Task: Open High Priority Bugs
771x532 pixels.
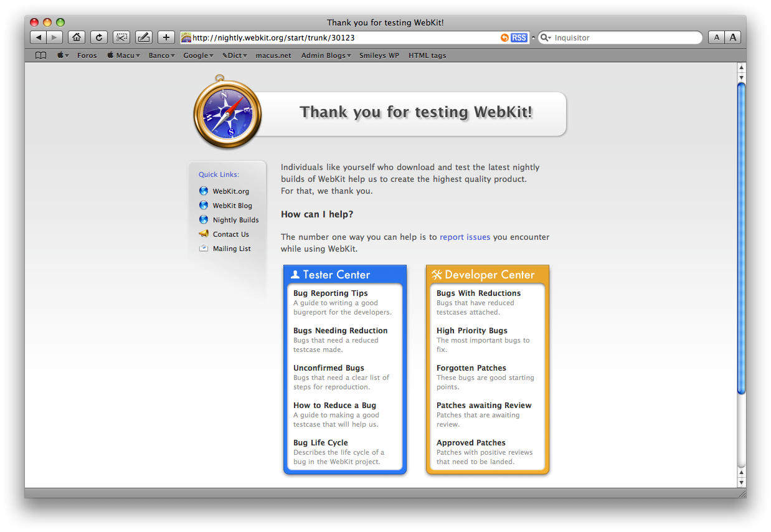Action: 472,330
